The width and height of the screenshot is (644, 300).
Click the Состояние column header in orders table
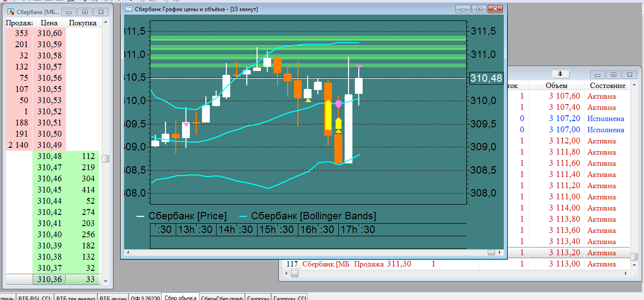pyautogui.click(x=607, y=86)
